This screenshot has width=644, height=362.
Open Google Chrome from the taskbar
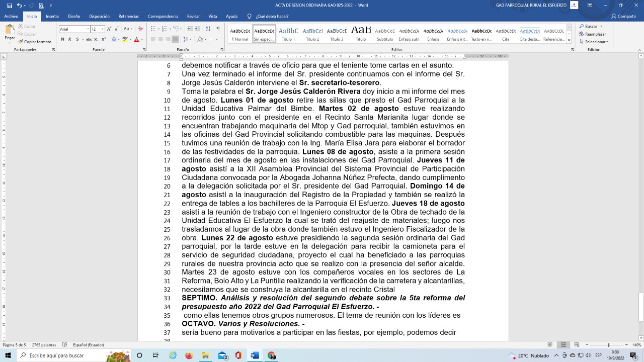272,355
